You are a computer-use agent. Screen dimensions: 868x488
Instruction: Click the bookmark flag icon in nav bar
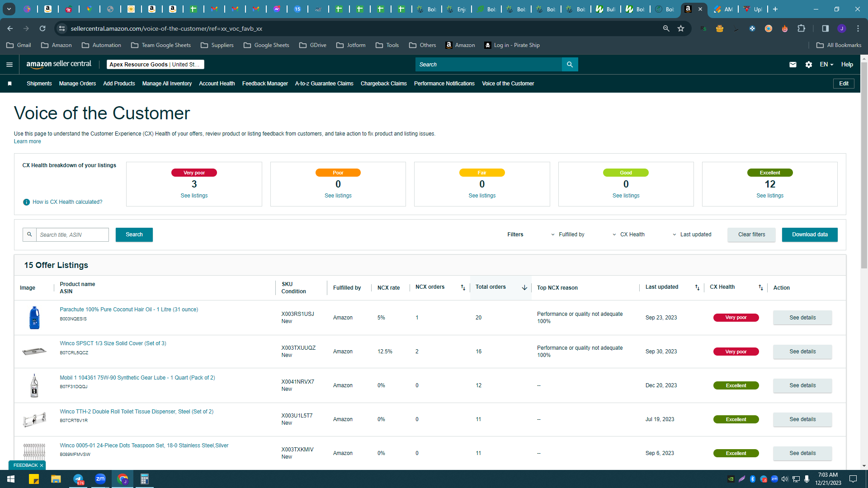coord(9,84)
